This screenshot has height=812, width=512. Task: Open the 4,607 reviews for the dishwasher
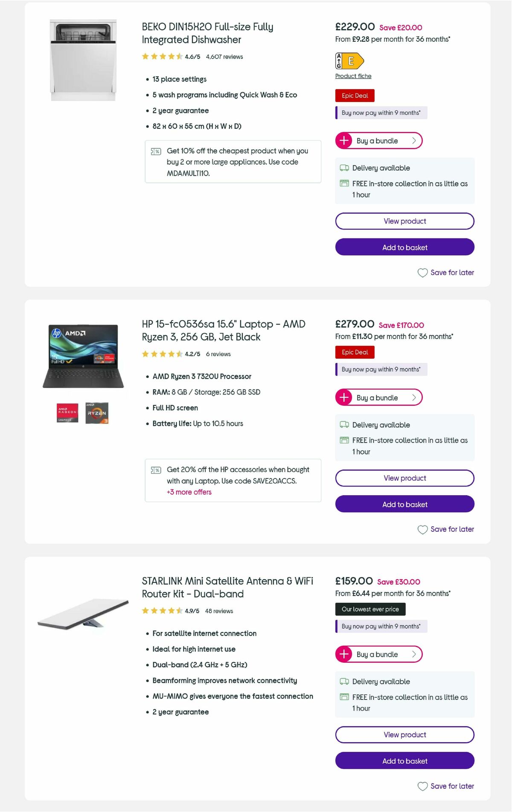(x=224, y=56)
